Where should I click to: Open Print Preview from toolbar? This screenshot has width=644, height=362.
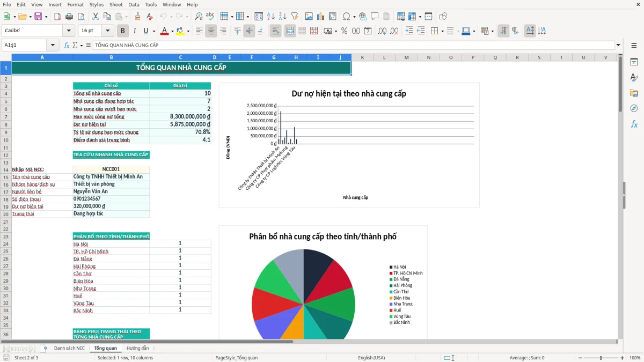coord(80,17)
